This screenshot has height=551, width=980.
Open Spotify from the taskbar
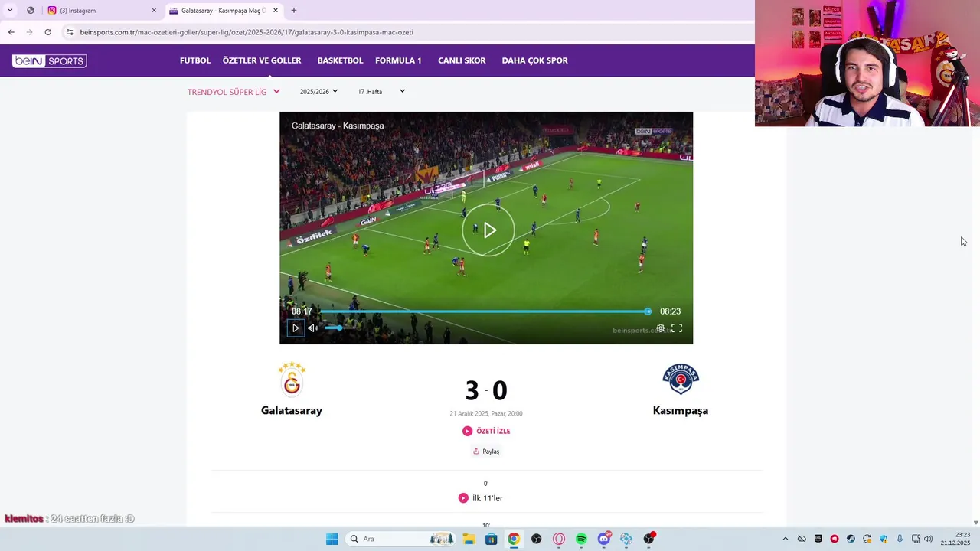581,539
